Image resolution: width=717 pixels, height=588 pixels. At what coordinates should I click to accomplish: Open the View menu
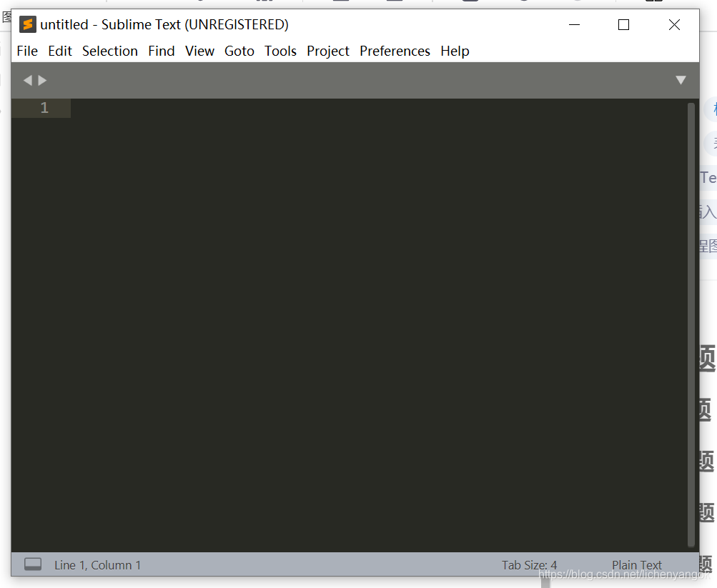(199, 51)
